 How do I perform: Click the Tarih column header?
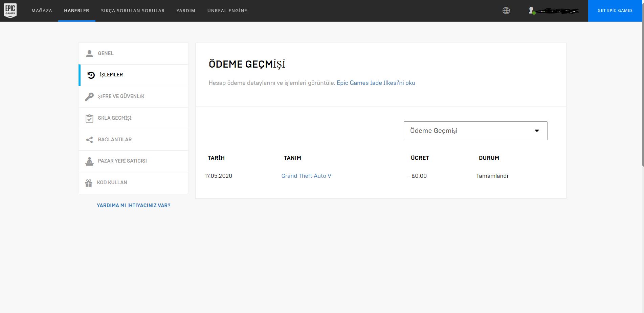[x=216, y=158]
